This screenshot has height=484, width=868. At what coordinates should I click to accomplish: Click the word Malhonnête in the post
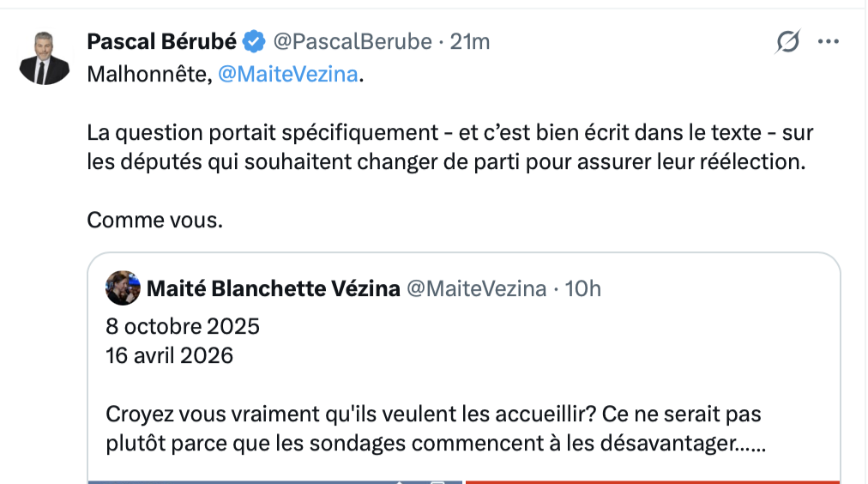point(147,75)
